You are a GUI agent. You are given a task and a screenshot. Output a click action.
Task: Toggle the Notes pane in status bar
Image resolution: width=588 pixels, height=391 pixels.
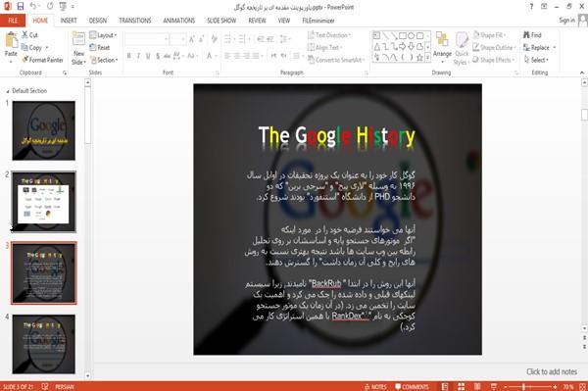coord(375,387)
